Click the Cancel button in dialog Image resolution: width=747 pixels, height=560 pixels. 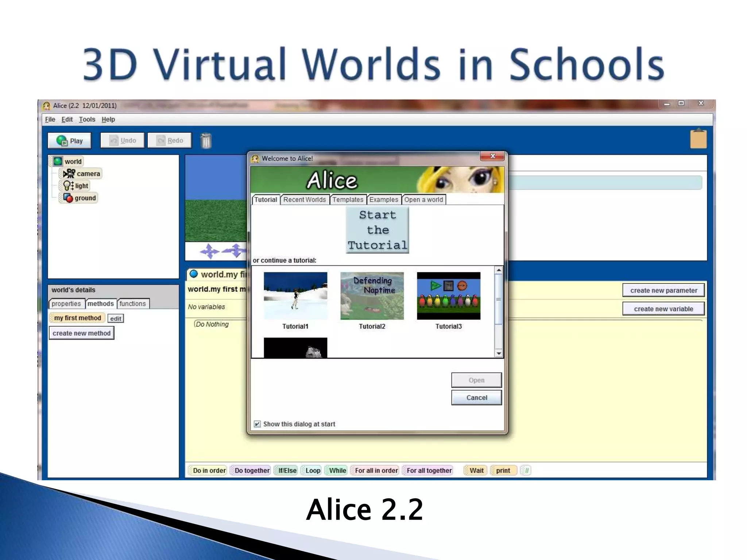point(476,398)
